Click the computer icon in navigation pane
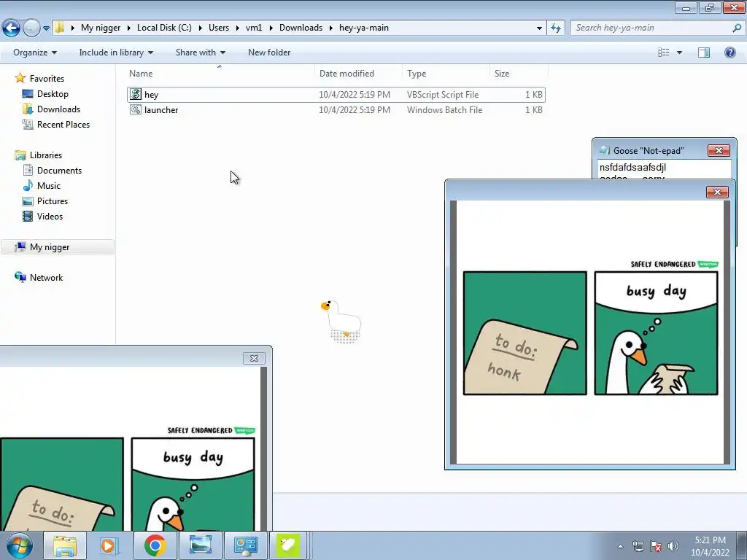This screenshot has width=747, height=560. click(20, 246)
